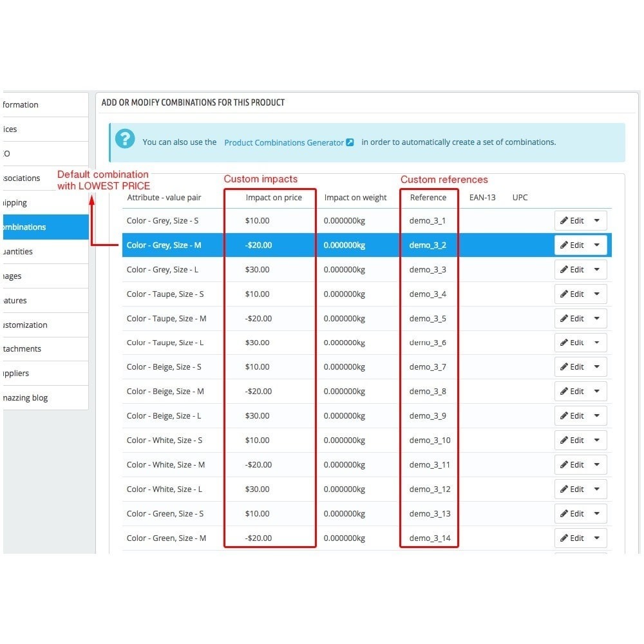Click pencil icon for Color Grey Size S row
Image resolution: width=644 pixels, height=644 pixels.
pyautogui.click(x=564, y=221)
